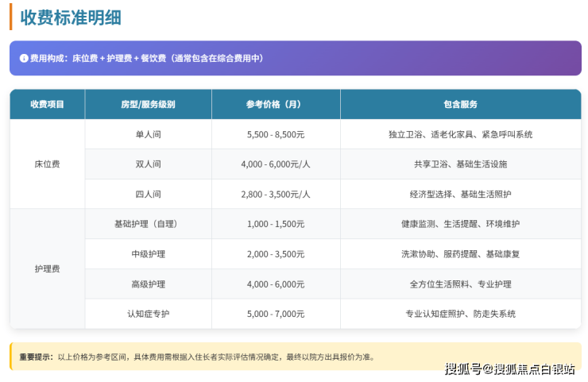Image resolution: width=588 pixels, height=382 pixels.
Task: Select the 房型/服务级别 column header
Action: (x=148, y=104)
